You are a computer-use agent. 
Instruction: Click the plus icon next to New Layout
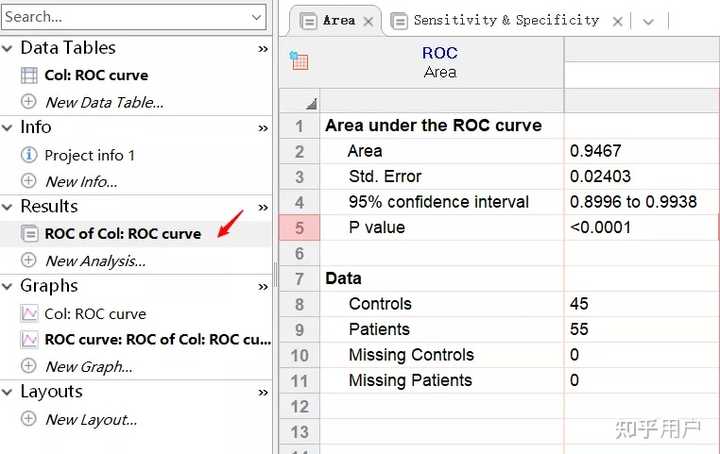(29, 419)
